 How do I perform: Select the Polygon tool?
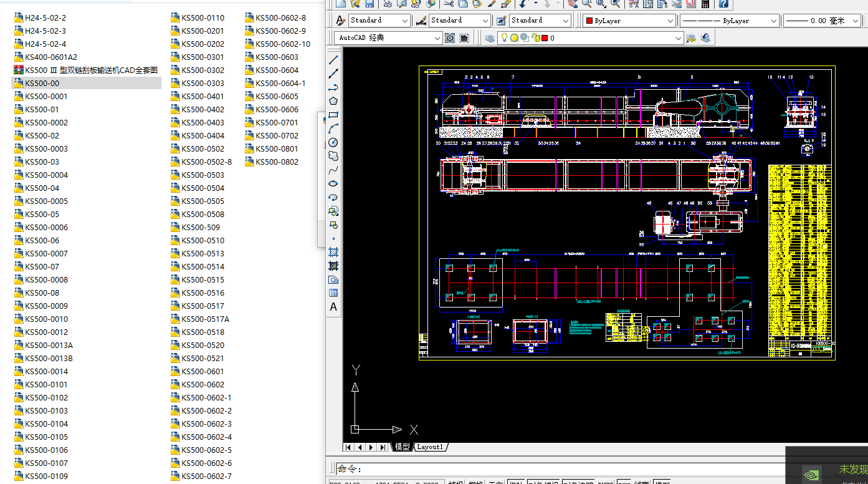click(x=333, y=101)
